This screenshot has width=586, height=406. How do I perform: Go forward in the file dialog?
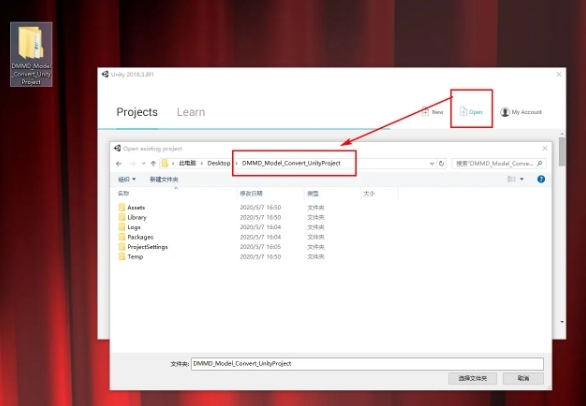(132, 163)
